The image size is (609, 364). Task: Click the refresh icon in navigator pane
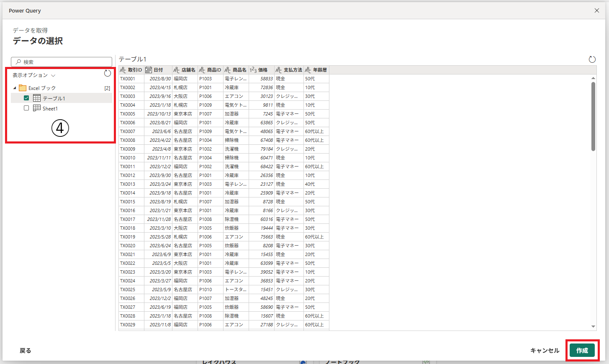108,73
